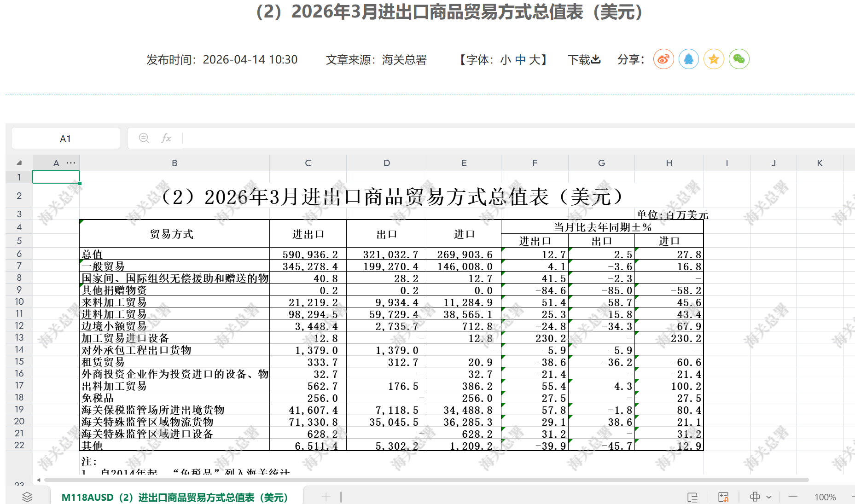855x504 pixels.
Task: Share to WeChat using green icon
Action: pos(739,59)
